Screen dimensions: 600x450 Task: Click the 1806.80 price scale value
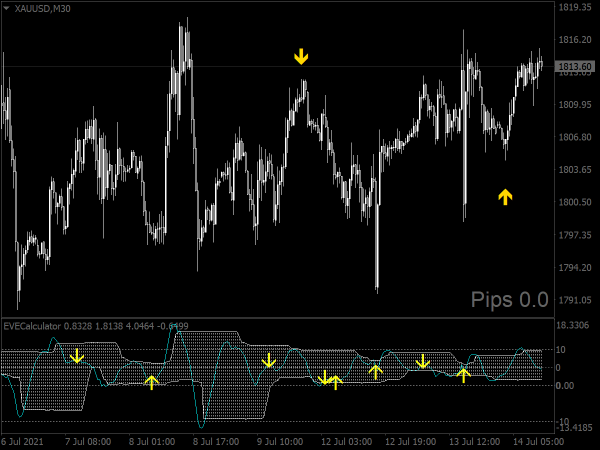[575, 137]
